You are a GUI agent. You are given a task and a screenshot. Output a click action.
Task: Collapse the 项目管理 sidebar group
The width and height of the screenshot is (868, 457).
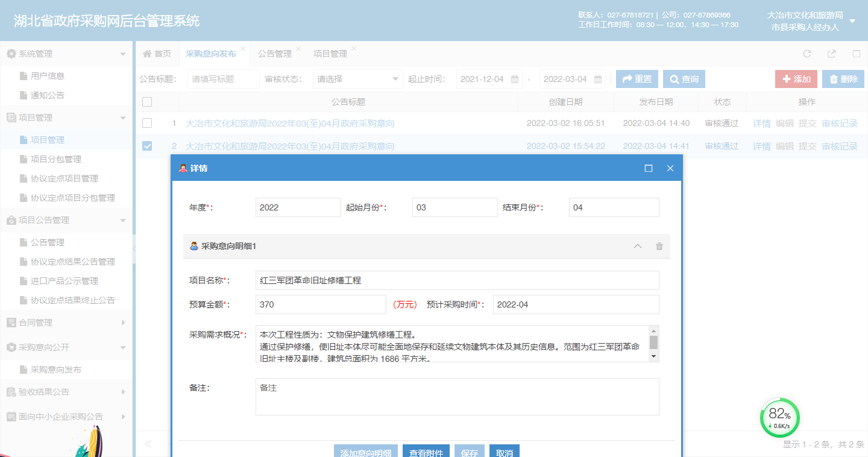click(x=123, y=118)
